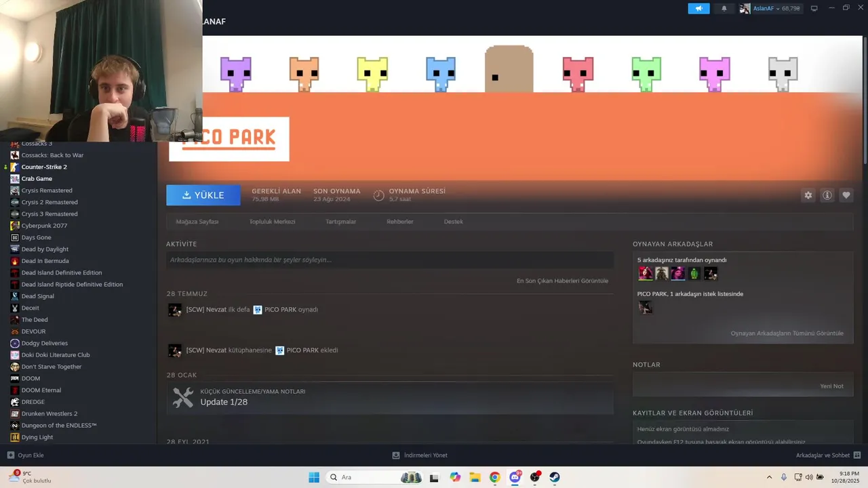Screen dimensions: 868x488
Task: Click the Yeni Not button
Action: [x=831, y=386]
